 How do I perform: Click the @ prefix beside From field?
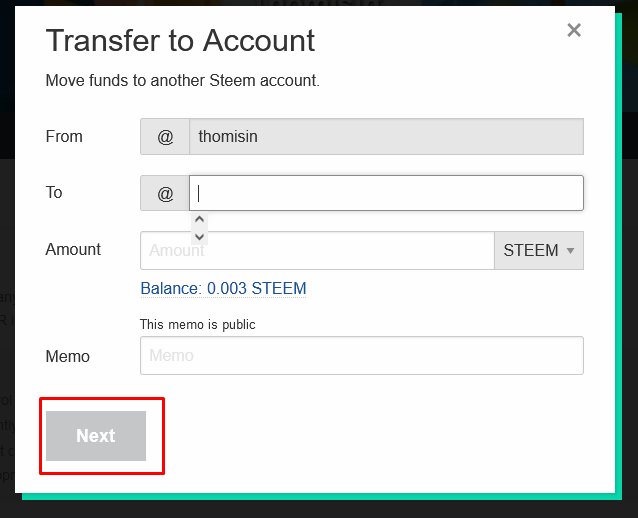165,137
